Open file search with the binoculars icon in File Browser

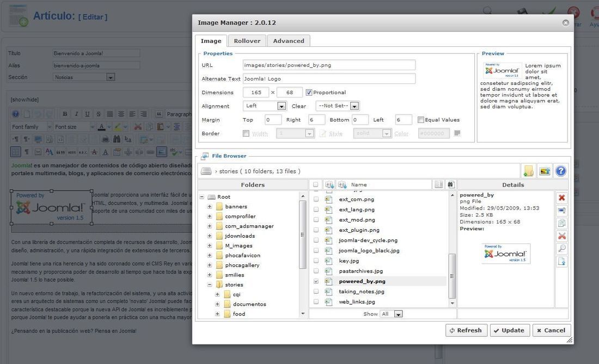(x=451, y=184)
